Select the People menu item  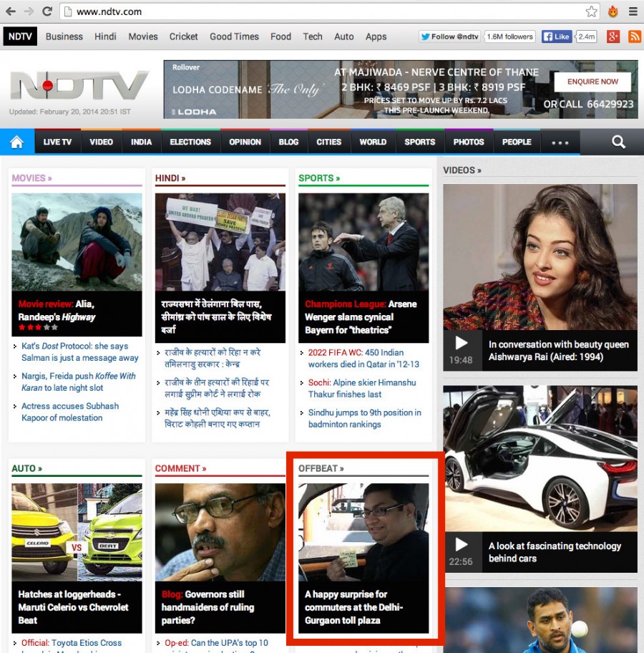tap(517, 142)
